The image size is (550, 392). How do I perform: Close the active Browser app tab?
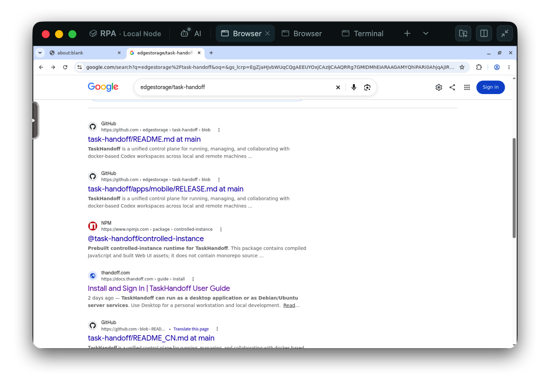pos(267,33)
